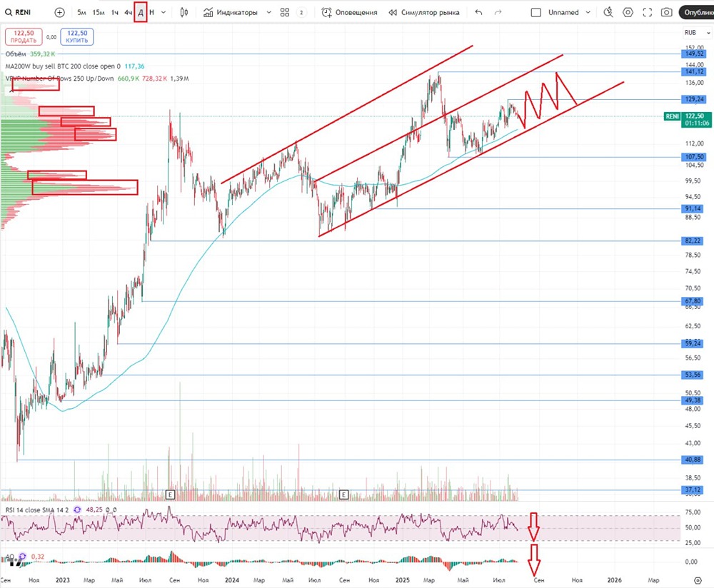Viewport: 714px width, 588px height.
Task: Click the 67,80 price level label
Action: 693,301
